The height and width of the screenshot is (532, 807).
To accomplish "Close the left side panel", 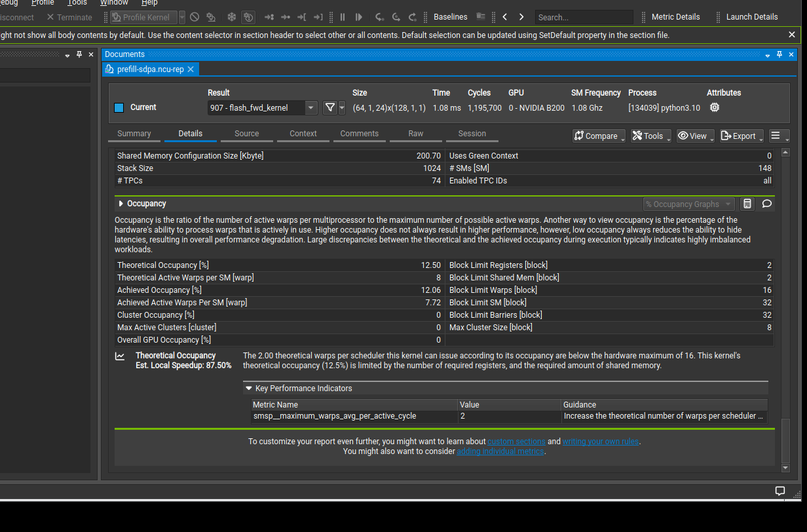I will tap(91, 54).
